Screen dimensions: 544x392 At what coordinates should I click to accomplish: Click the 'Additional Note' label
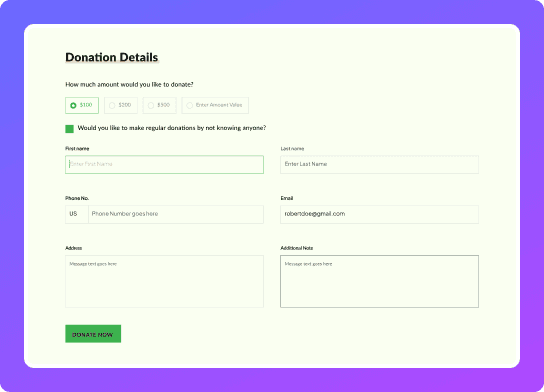pyautogui.click(x=297, y=248)
